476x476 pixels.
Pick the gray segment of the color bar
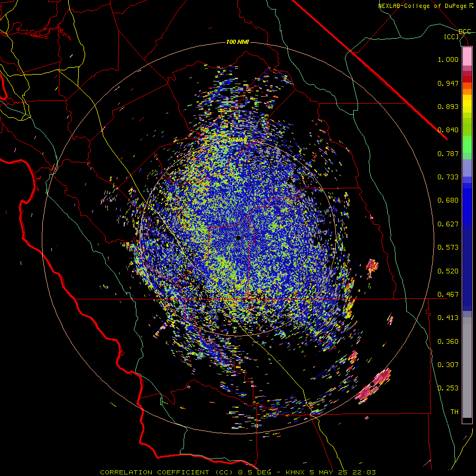click(467, 368)
